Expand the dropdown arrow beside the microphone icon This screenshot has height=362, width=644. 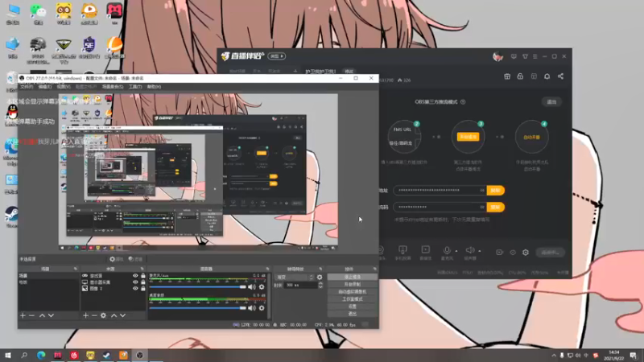click(456, 251)
